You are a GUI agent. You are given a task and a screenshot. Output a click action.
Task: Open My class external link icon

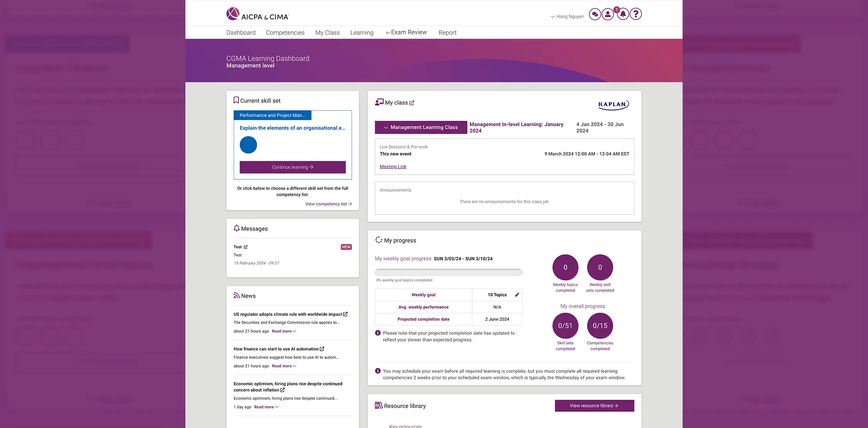[412, 103]
